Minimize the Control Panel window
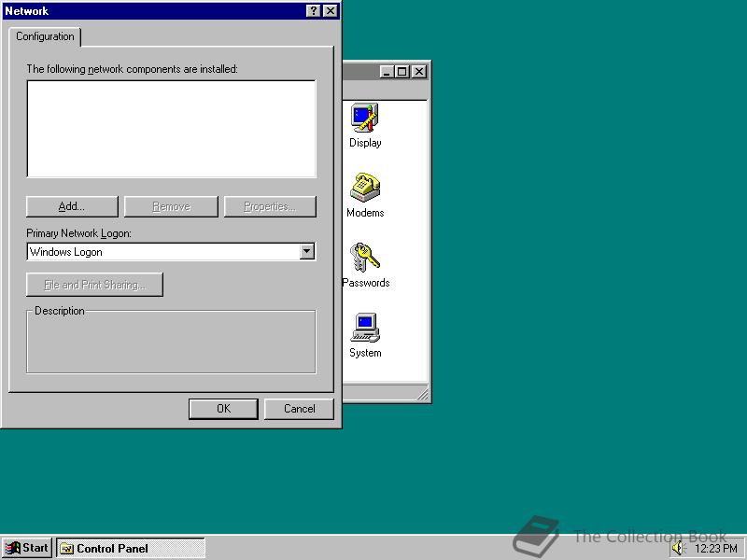This screenshot has height=560, width=747. tap(387, 72)
